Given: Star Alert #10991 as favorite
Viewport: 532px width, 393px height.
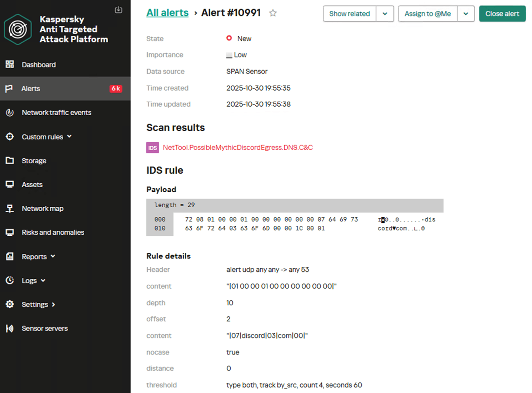Looking at the screenshot, I should 273,14.
